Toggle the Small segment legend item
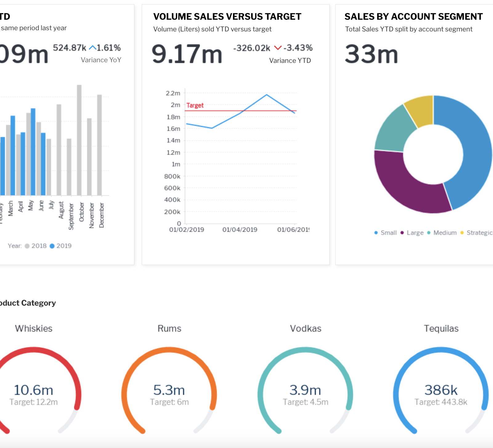Image resolution: width=493 pixels, height=448 pixels. (385, 233)
